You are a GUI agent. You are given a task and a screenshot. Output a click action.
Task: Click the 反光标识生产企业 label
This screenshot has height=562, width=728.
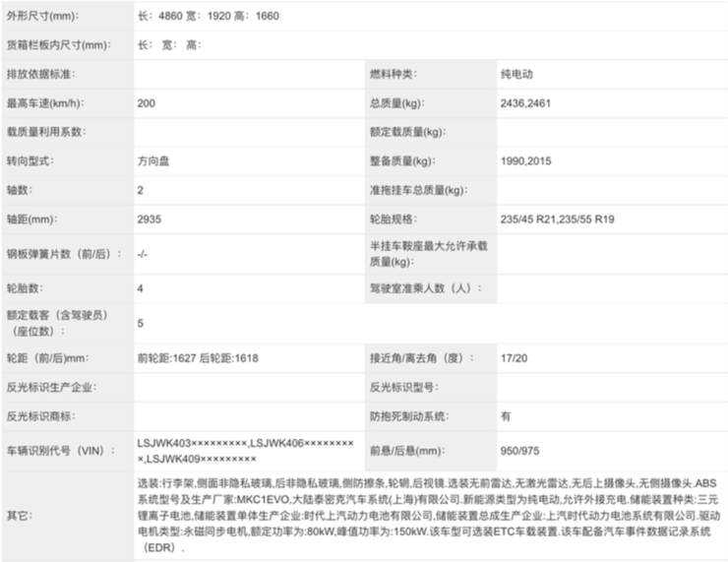(x=51, y=388)
